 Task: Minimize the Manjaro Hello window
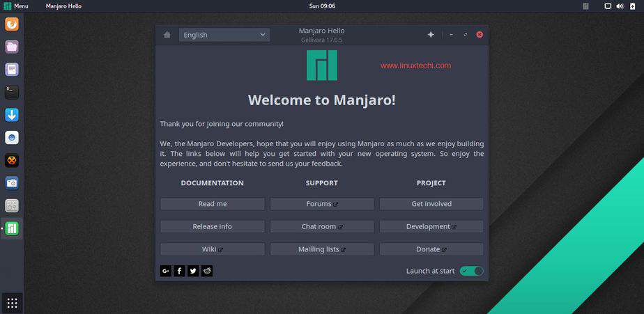click(452, 35)
